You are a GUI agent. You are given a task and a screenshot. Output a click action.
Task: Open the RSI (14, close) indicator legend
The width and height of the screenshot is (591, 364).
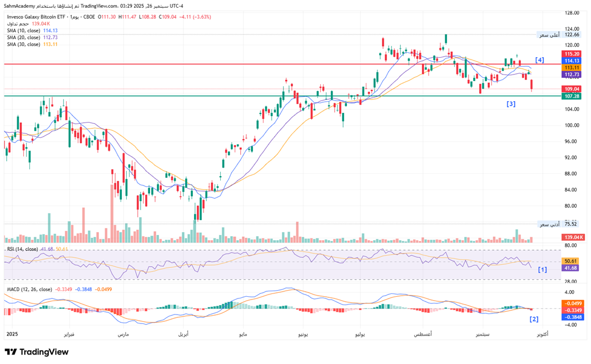[x=22, y=249]
